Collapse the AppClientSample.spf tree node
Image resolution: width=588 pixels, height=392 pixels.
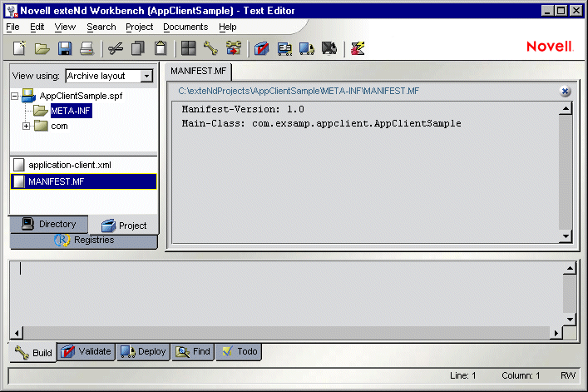[x=15, y=96]
